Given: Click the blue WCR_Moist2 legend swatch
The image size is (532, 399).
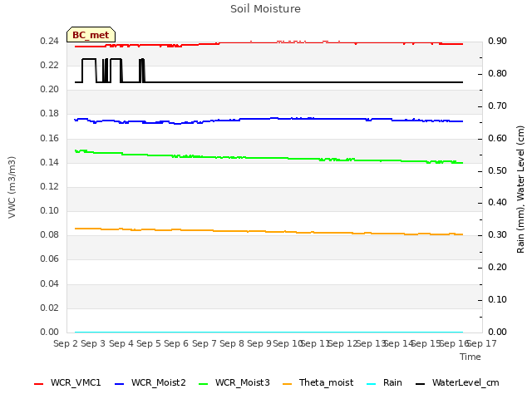Looking at the screenshot, I should pyautogui.click(x=120, y=384).
